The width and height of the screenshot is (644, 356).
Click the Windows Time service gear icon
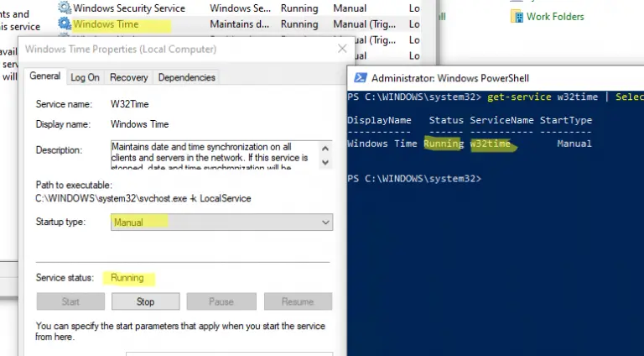65,24
